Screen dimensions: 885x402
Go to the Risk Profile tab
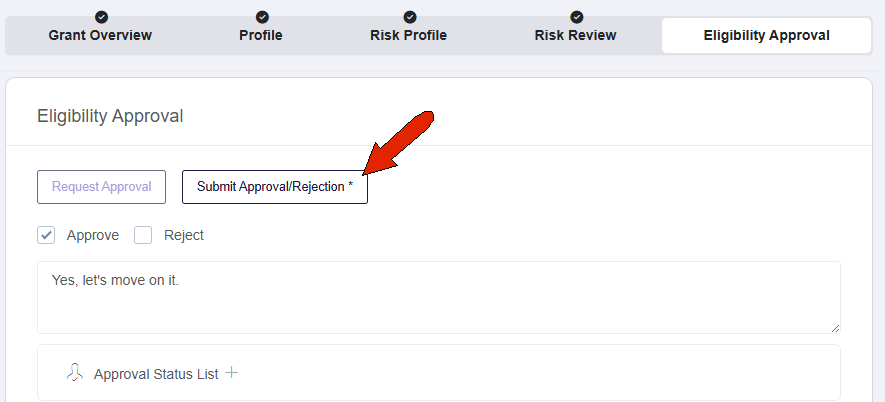tap(409, 35)
